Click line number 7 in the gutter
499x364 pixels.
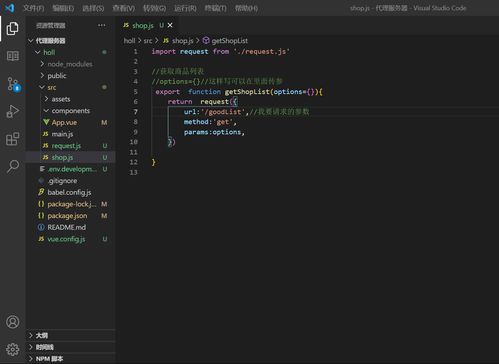(x=135, y=112)
